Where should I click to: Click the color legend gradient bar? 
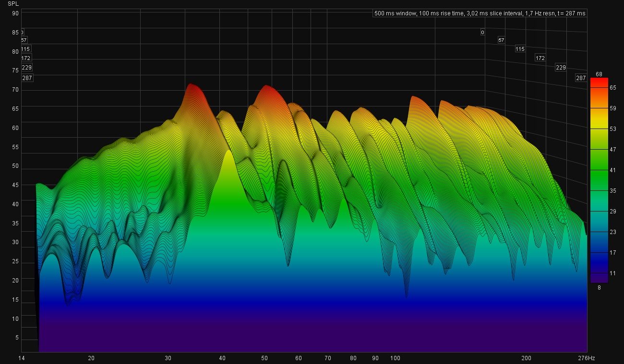pos(599,180)
